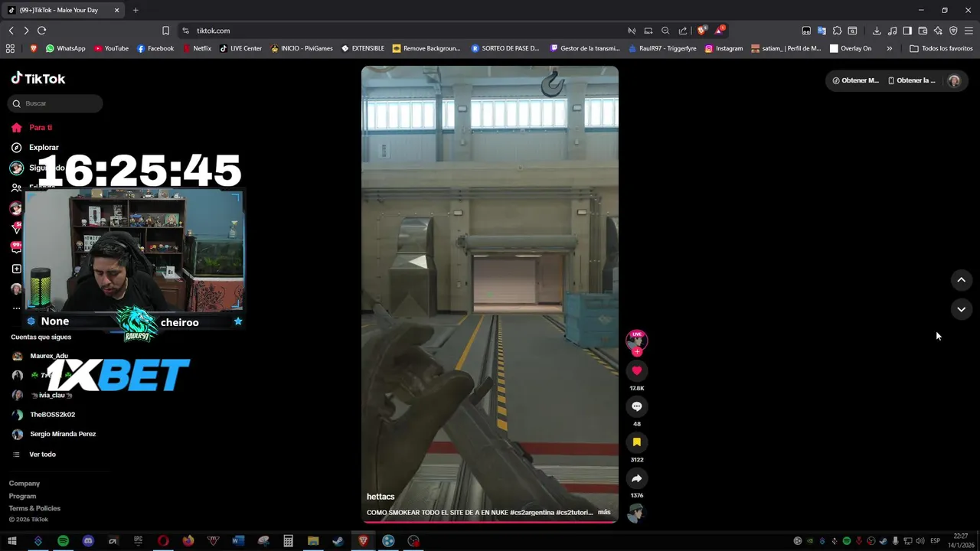The width and height of the screenshot is (980, 551).
Task: Click the video progress bar
Action: click(490, 522)
